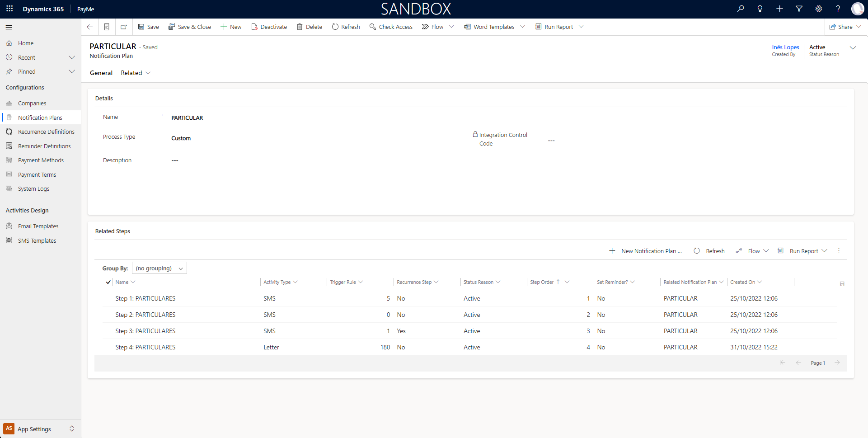
Task: Expand the header status chevron
Action: [x=853, y=48]
